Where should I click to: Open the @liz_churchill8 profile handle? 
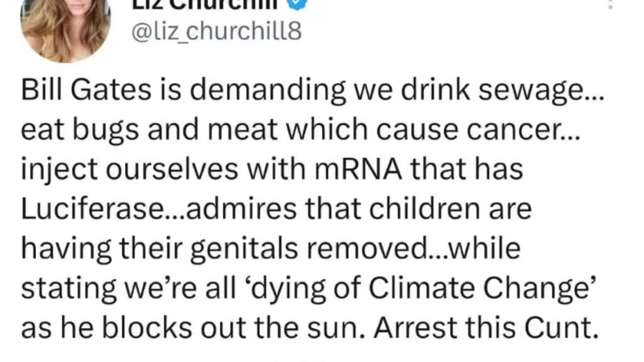pos(216,32)
